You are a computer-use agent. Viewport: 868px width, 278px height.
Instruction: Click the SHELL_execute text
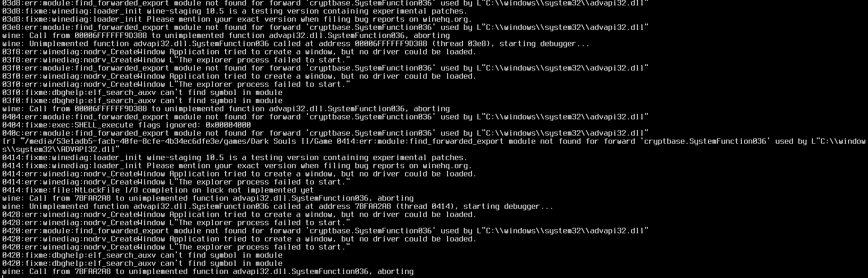tap(104, 125)
